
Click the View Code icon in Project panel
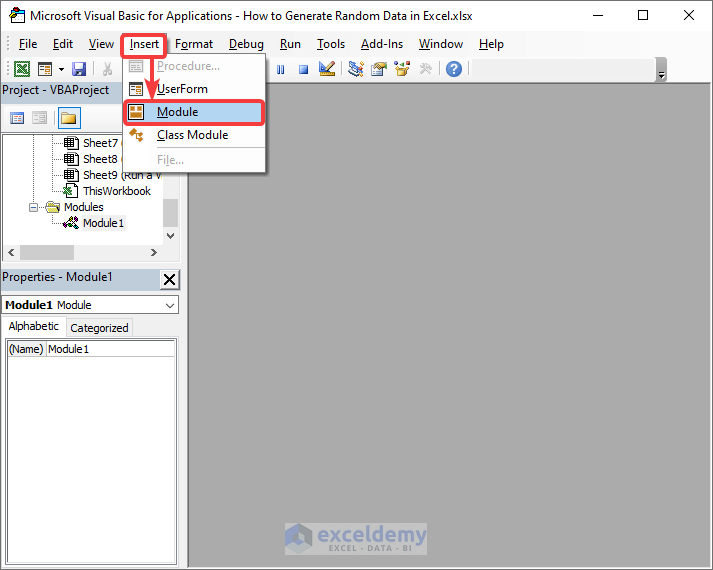pyautogui.click(x=17, y=118)
